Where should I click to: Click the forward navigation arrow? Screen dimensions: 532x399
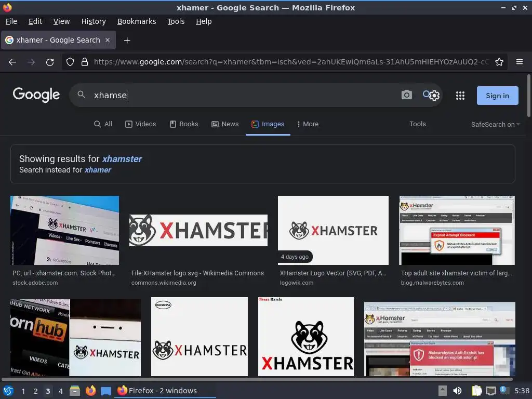tap(31, 62)
